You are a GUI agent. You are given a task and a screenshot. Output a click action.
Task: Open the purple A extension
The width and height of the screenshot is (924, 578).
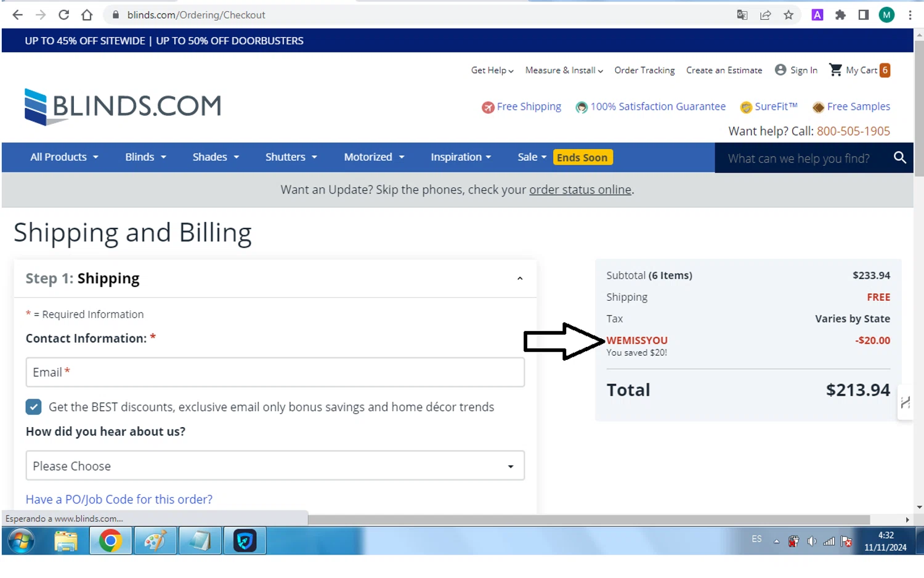click(817, 15)
